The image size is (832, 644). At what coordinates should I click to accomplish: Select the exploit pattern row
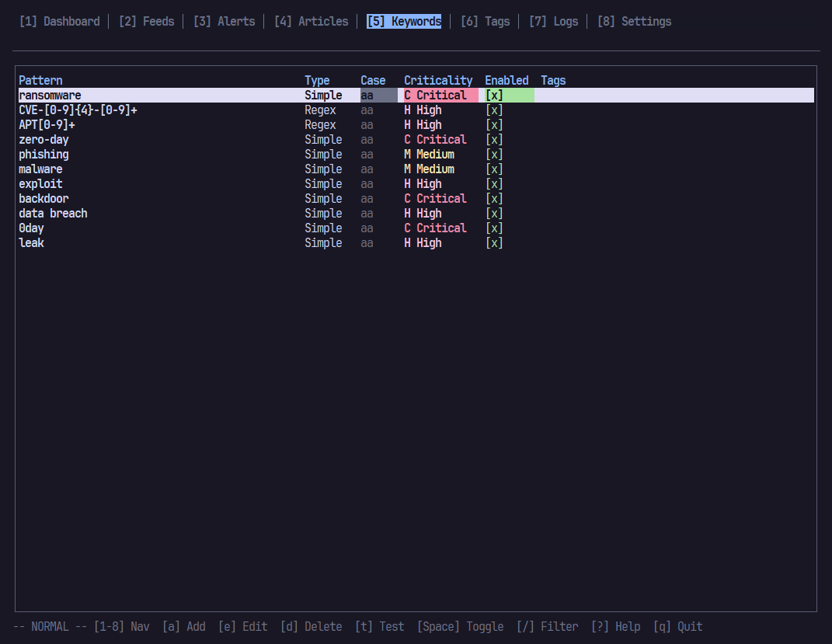[416, 184]
